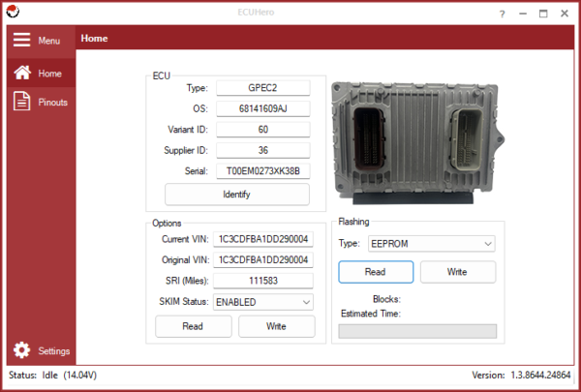Viewport: 581px width, 392px height.
Task: Toggle the Menu label in the sidebar
Action: 49,41
